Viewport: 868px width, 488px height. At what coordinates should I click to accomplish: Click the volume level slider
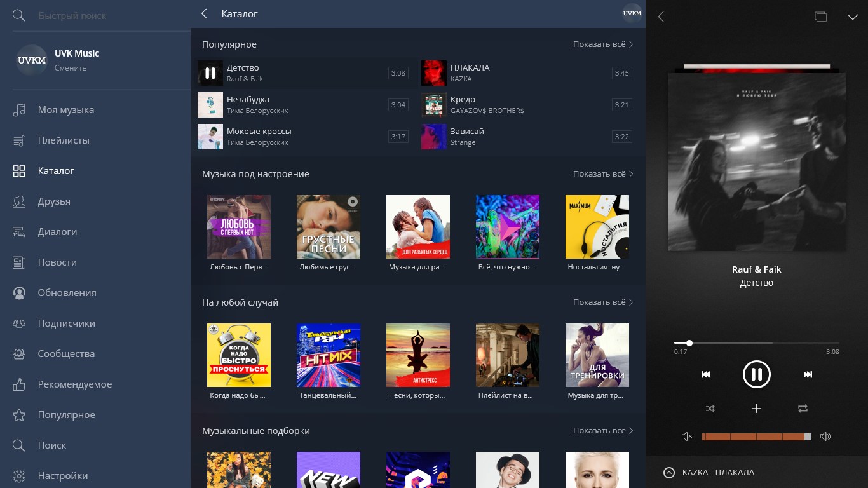pyautogui.click(x=757, y=437)
